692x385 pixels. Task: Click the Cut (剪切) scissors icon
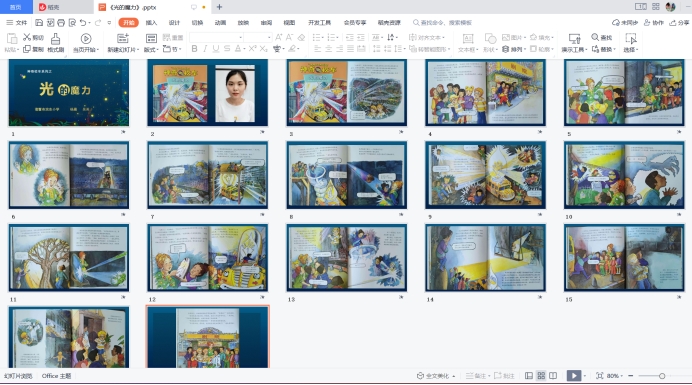[x=27, y=38]
